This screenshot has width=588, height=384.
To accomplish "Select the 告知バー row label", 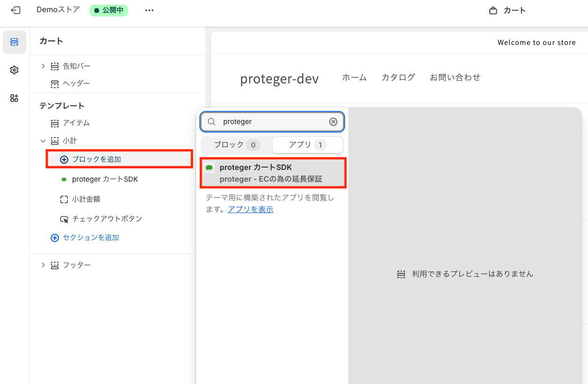I will (77, 66).
